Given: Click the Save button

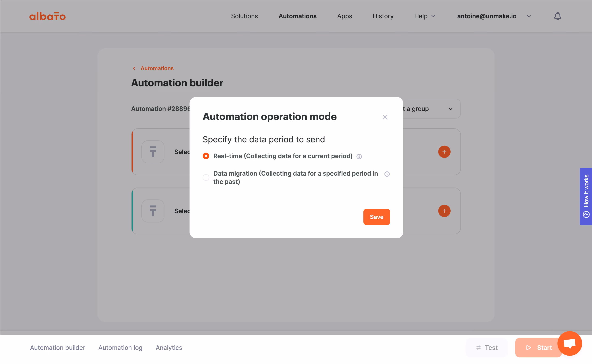Looking at the screenshot, I should point(376,217).
